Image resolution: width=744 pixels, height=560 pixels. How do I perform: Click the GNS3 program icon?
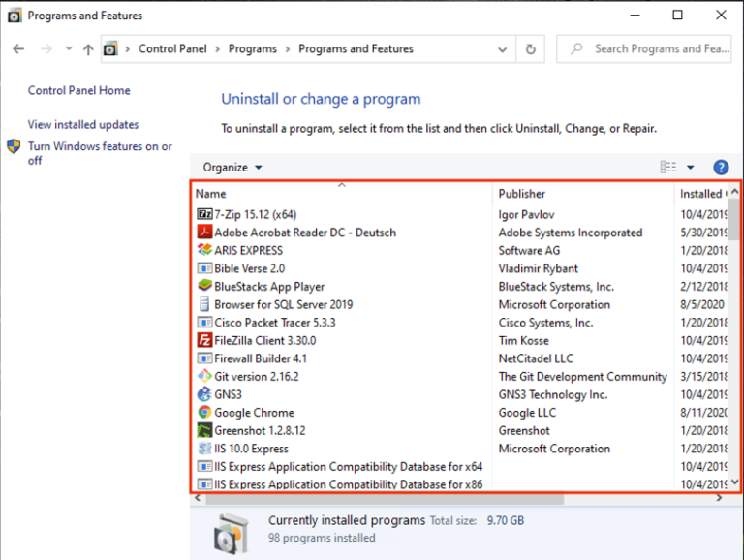[x=204, y=394]
